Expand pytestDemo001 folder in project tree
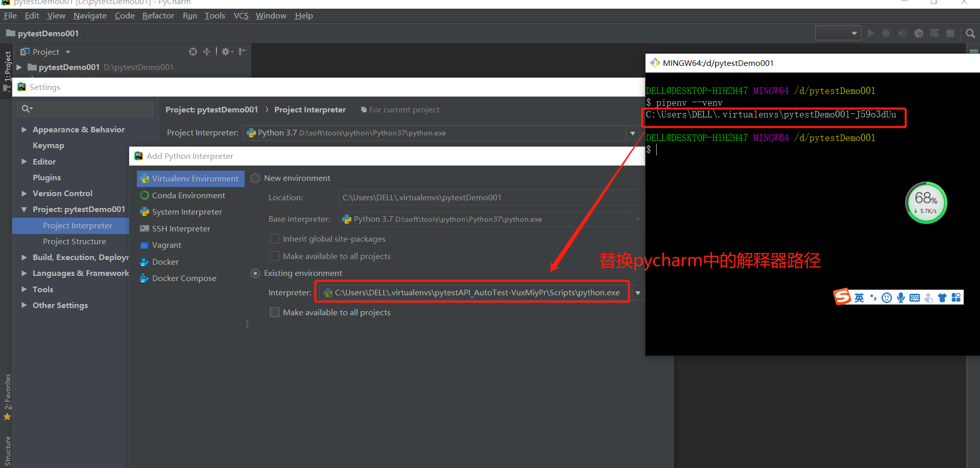980x468 pixels. click(19, 67)
